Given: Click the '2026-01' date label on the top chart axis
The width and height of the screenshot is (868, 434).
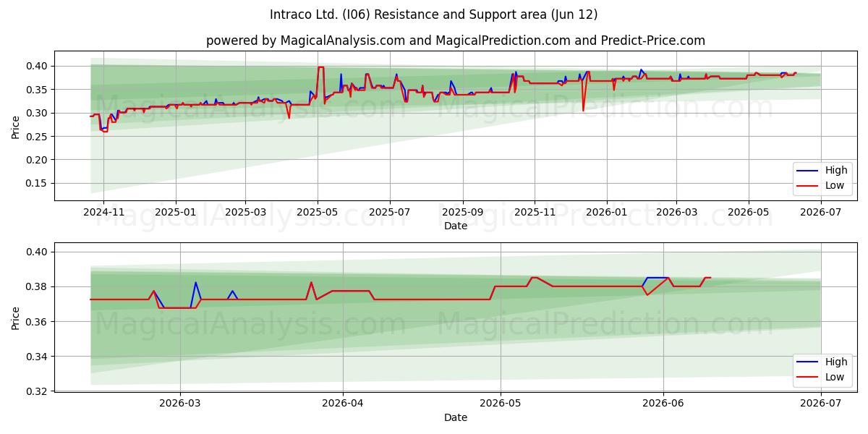Looking at the screenshot, I should (x=607, y=212).
